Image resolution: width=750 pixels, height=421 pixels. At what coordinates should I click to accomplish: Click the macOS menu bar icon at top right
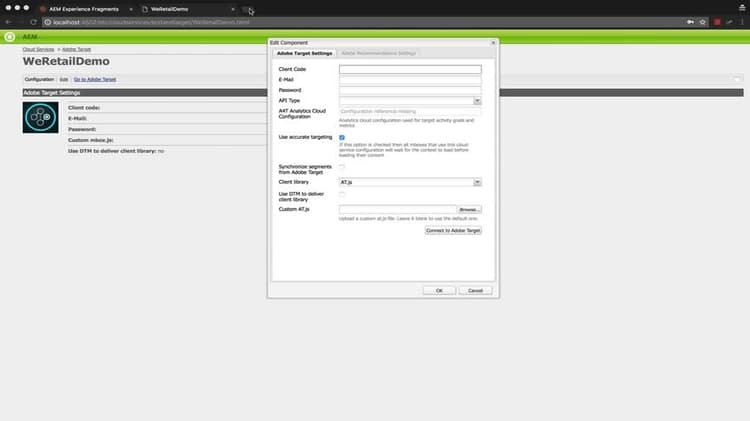coord(742,7)
